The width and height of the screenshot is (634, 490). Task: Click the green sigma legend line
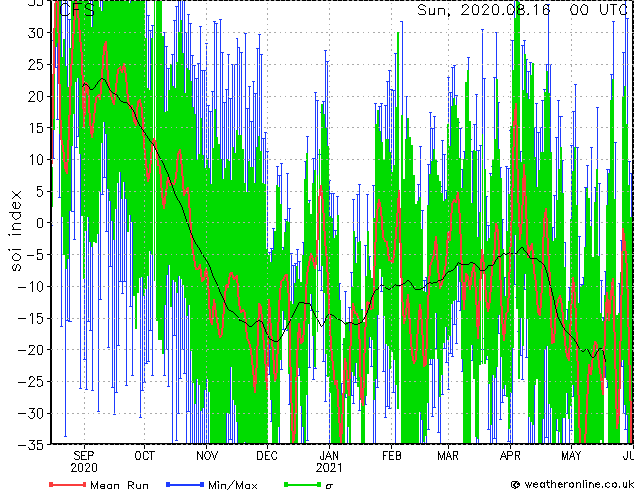[x=303, y=484]
